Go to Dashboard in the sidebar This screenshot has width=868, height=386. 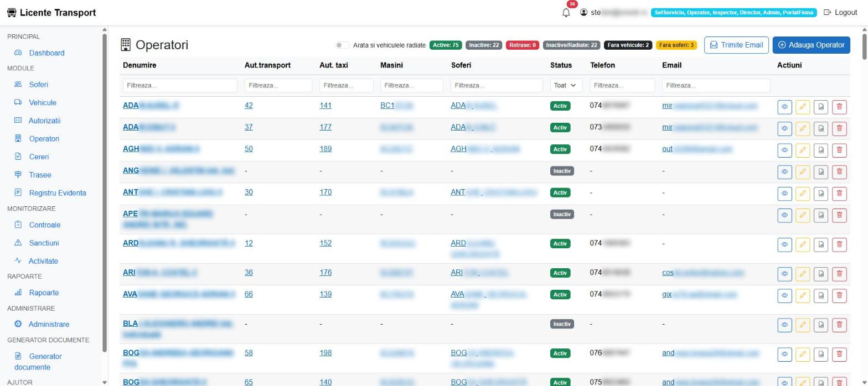pos(46,53)
